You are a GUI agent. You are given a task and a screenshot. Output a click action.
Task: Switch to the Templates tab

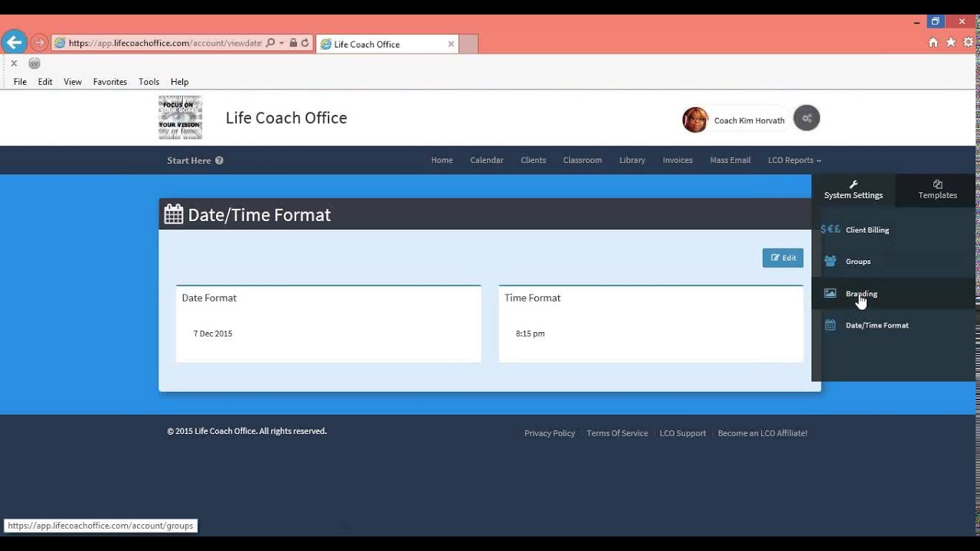click(x=938, y=190)
